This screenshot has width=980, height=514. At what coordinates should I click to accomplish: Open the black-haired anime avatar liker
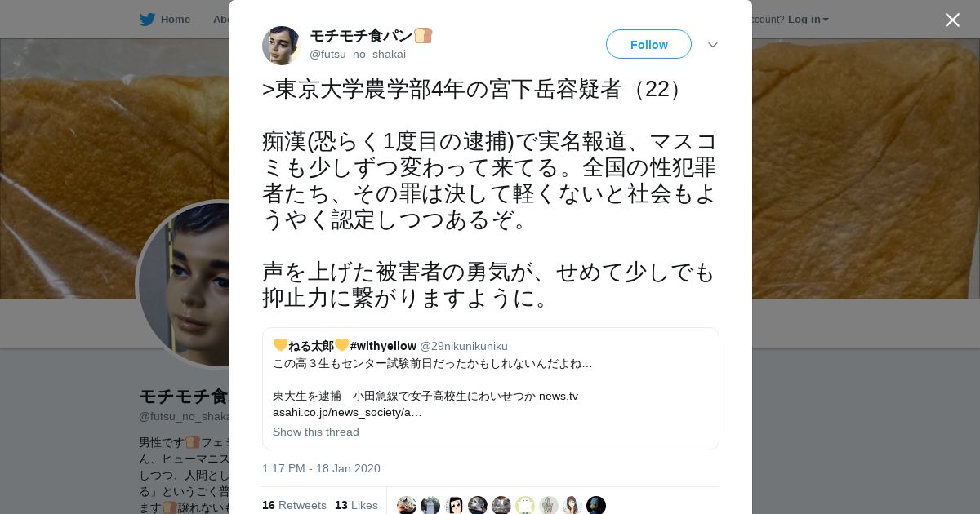point(454,505)
